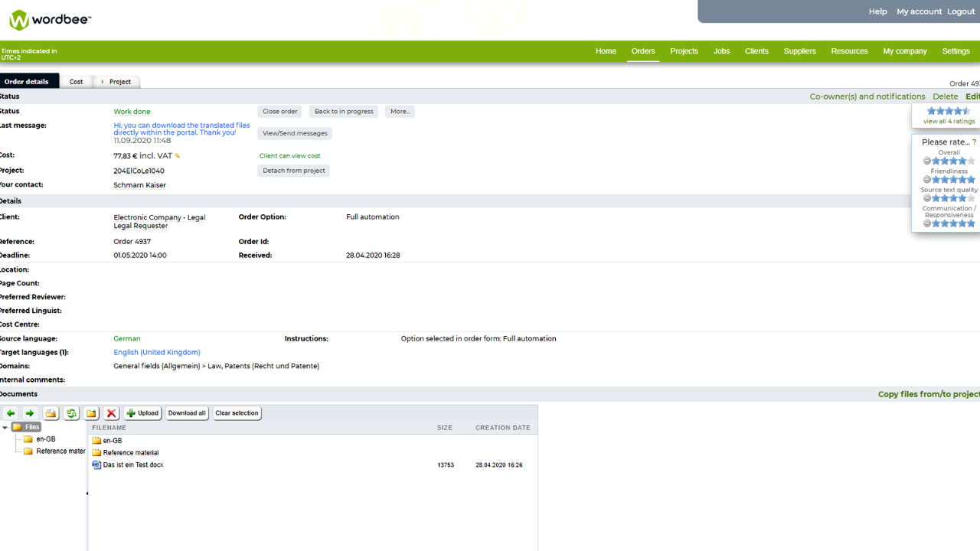Click the en-GB folder icon in file list
Image resolution: width=980 pixels, height=551 pixels.
click(x=96, y=441)
